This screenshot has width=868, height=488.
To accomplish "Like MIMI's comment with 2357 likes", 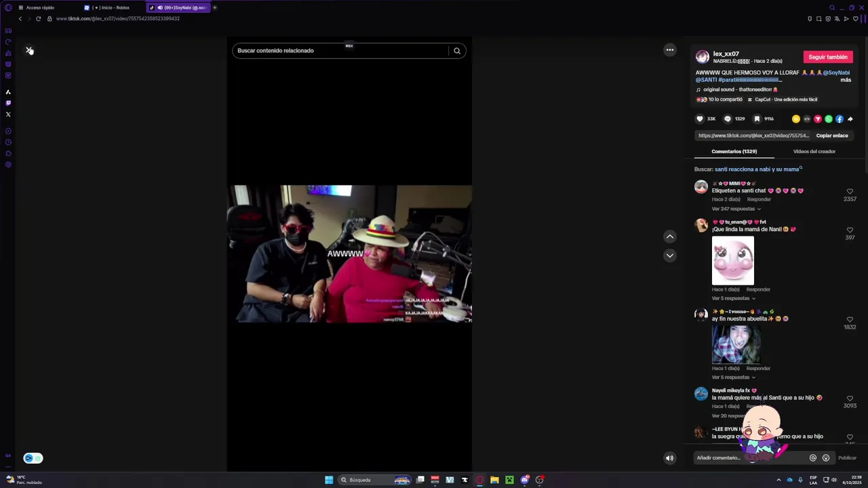I will (850, 192).
